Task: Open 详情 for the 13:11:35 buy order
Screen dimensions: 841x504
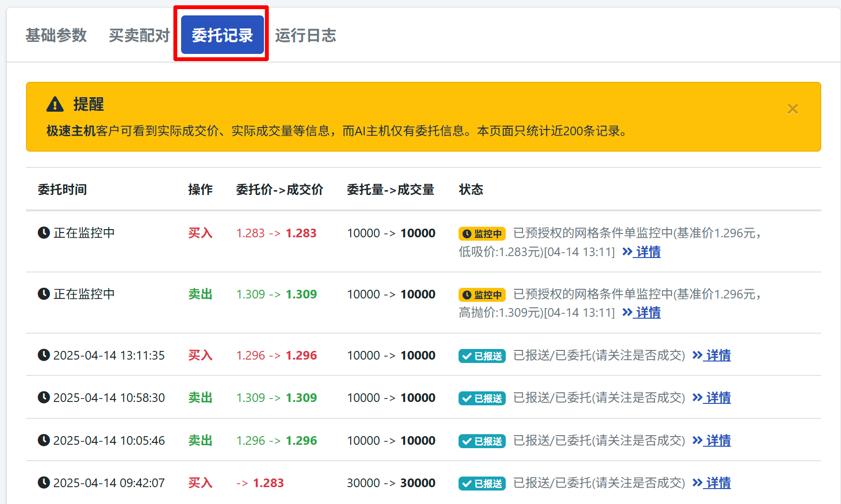Action: [x=711, y=355]
